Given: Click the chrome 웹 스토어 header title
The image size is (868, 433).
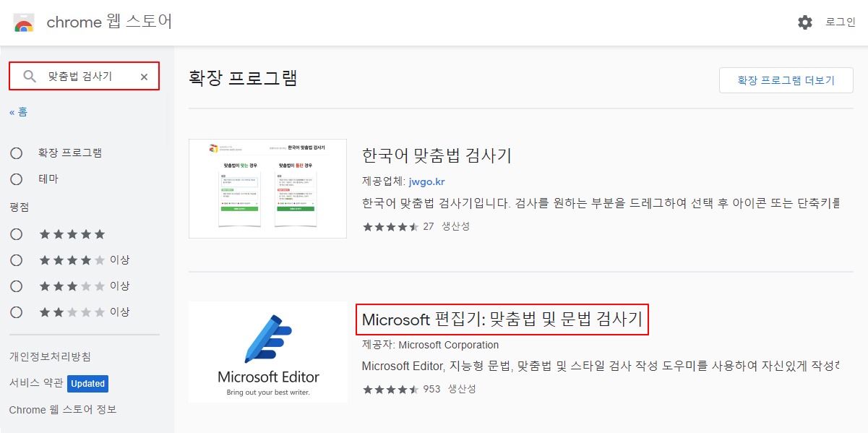Looking at the screenshot, I should (109, 22).
